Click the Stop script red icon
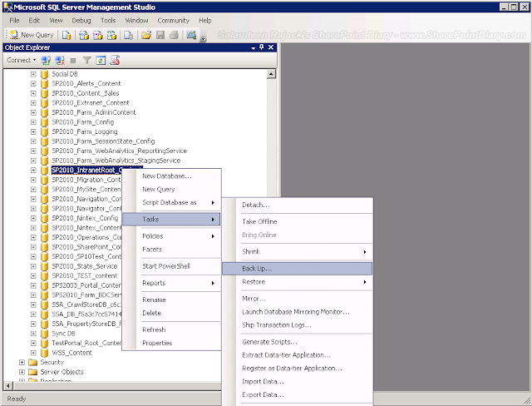 pyautogui.click(x=115, y=61)
